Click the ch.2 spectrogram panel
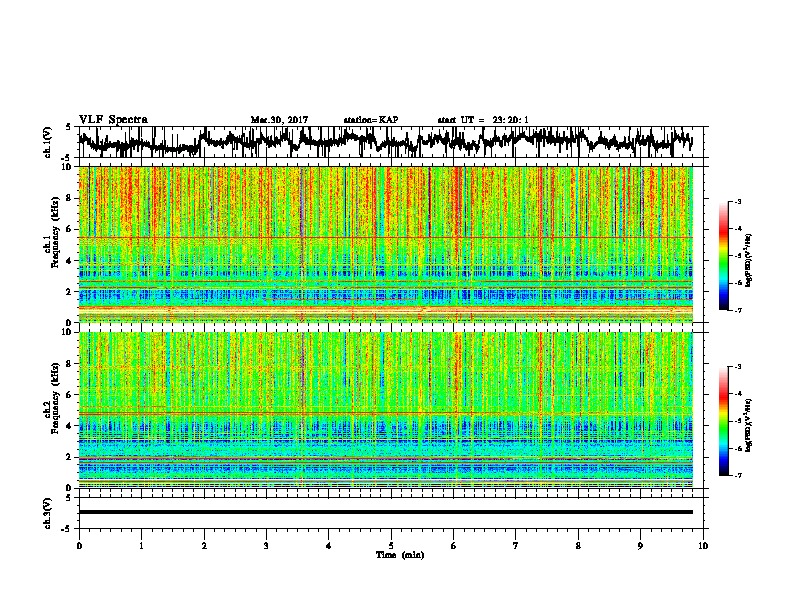Screen dimensions: 792x612 point(385,410)
